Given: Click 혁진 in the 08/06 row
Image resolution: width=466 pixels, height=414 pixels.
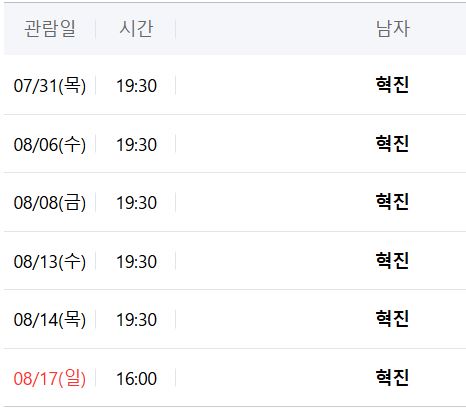Looking at the screenshot, I should (392, 144).
